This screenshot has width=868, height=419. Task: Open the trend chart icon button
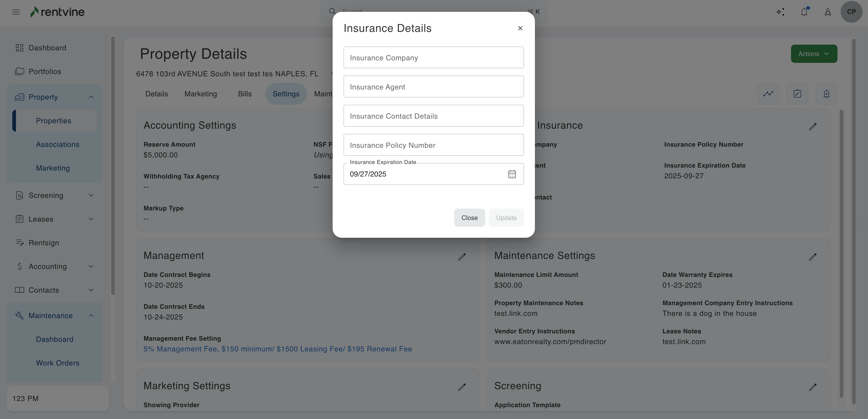point(768,94)
